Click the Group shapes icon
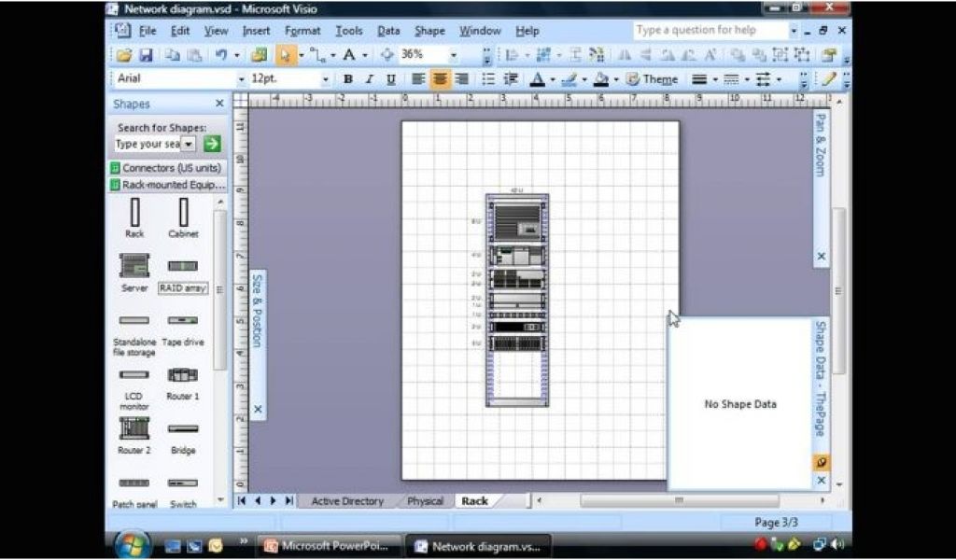Screen dimensions: 956x560 point(780,55)
